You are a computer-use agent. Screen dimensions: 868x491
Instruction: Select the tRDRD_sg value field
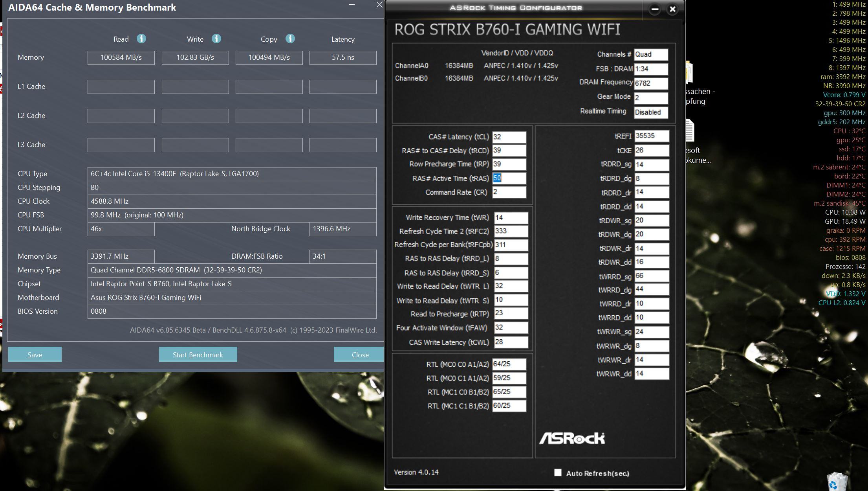tap(652, 165)
